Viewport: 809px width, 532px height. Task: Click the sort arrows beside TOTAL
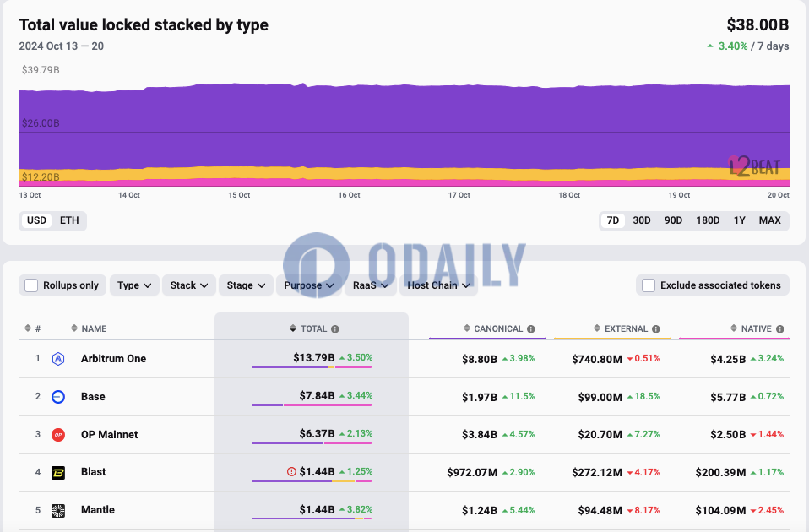(x=293, y=328)
